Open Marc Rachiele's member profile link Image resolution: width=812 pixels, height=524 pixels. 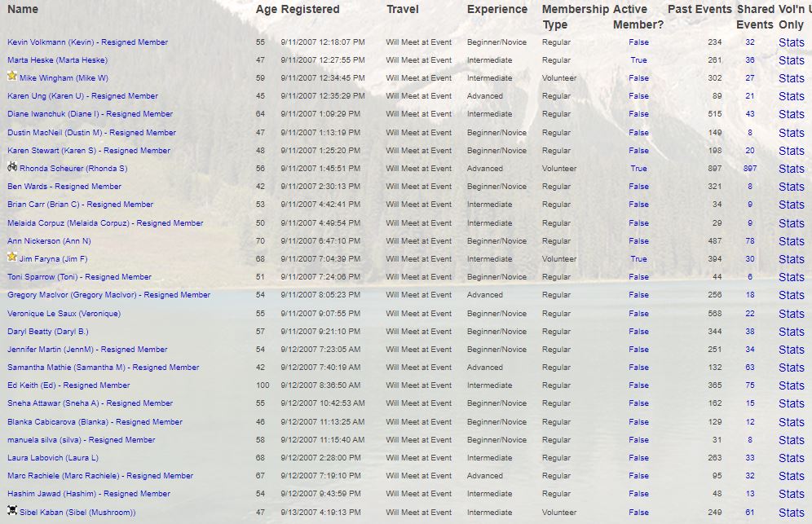pyautogui.click(x=100, y=476)
